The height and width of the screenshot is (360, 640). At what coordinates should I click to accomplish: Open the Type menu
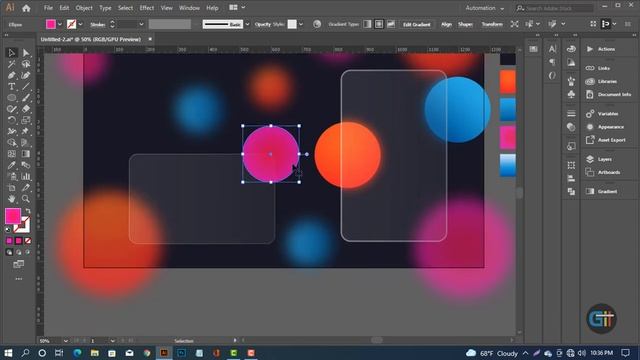click(105, 8)
